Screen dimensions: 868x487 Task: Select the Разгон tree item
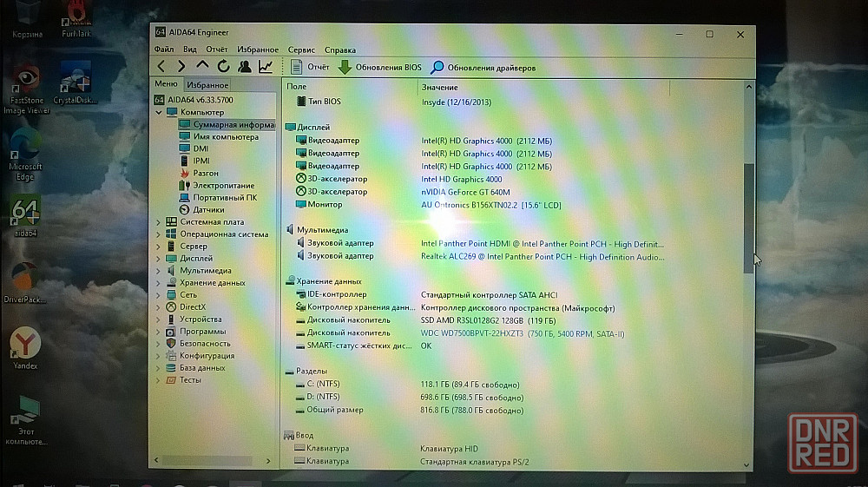[199, 174]
